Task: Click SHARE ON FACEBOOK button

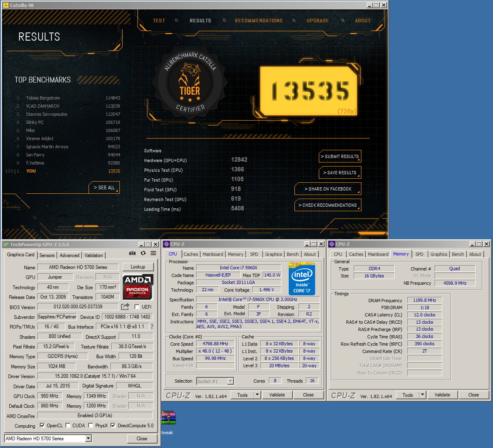Action: 328,189
